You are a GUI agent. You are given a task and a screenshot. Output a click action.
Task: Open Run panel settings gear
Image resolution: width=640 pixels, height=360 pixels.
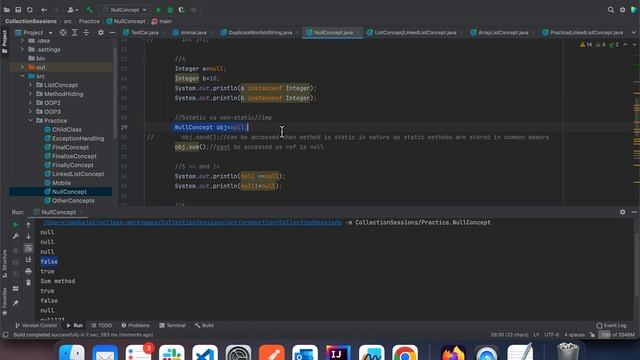coord(622,212)
